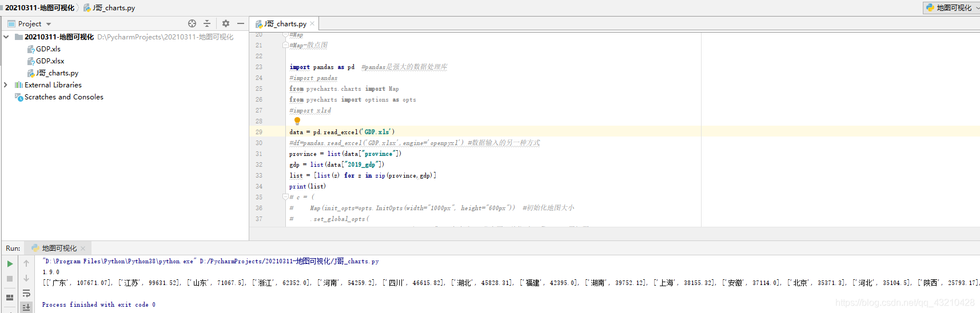Collapse the 20210311-地图可视化 project folder
This screenshot has height=313, width=980.
(6, 37)
